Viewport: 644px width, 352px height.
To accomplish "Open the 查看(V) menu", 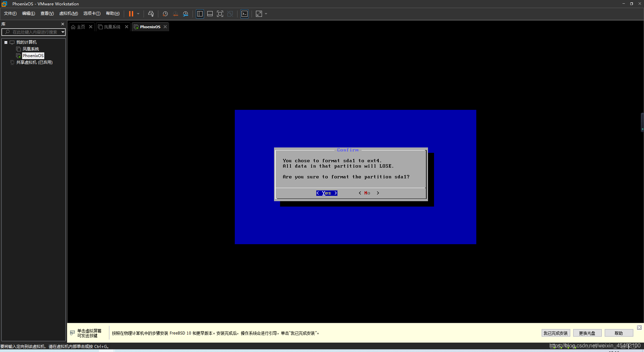I will 47,13.
